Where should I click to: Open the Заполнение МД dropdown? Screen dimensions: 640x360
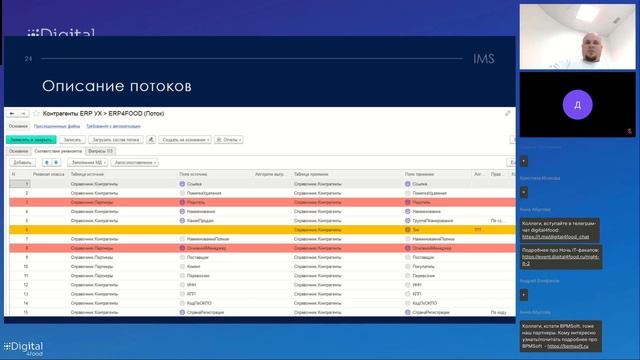click(x=88, y=162)
